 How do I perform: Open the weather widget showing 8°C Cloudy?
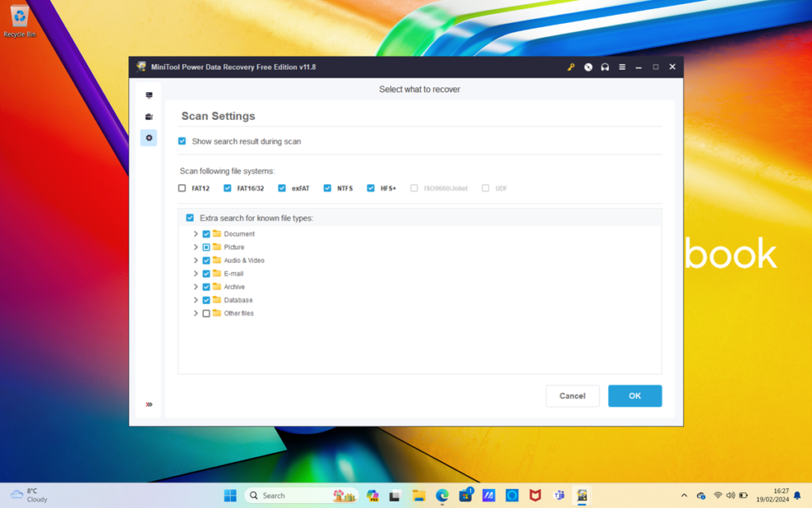(x=29, y=495)
